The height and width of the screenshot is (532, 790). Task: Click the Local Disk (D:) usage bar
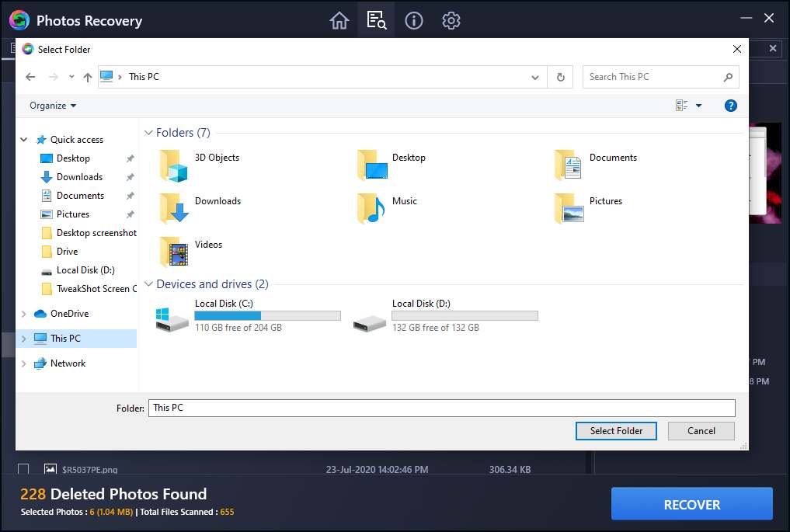coord(465,316)
